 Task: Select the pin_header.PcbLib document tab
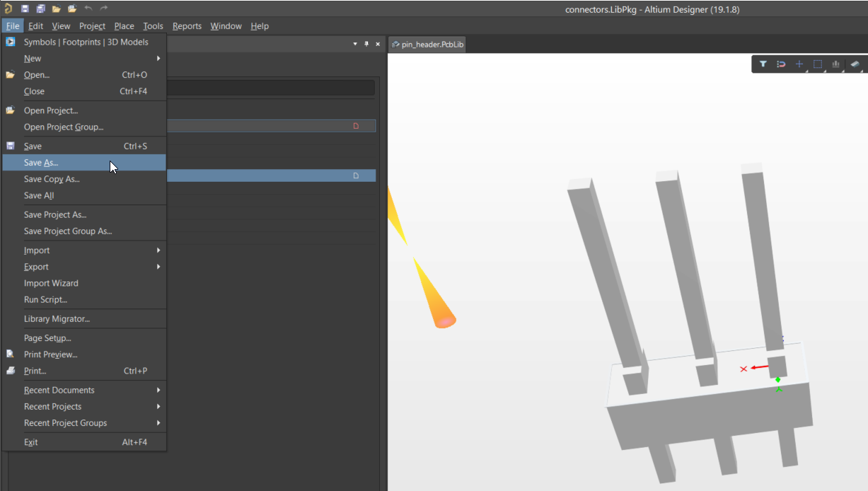[x=427, y=44]
